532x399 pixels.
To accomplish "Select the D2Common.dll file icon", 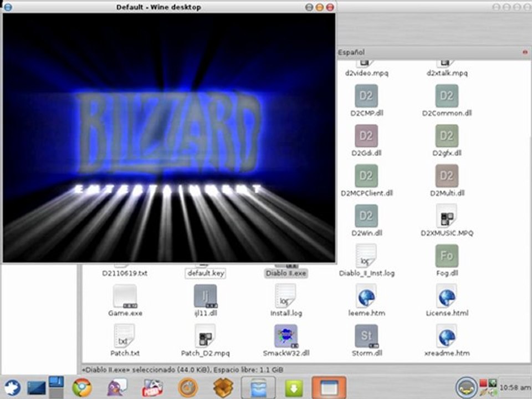I will coord(447,96).
